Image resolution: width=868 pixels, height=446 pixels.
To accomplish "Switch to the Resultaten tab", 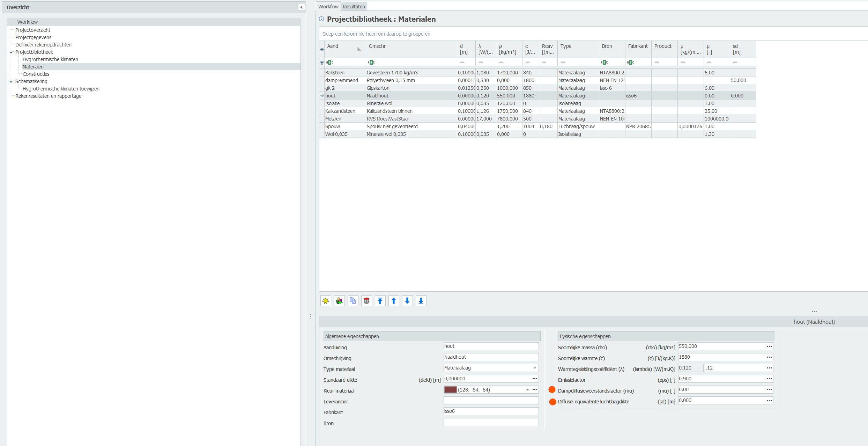I will [354, 7].
